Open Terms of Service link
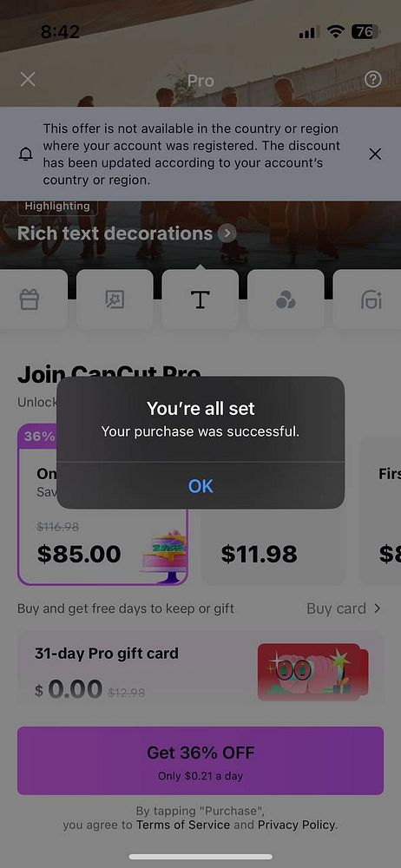 tap(183, 825)
